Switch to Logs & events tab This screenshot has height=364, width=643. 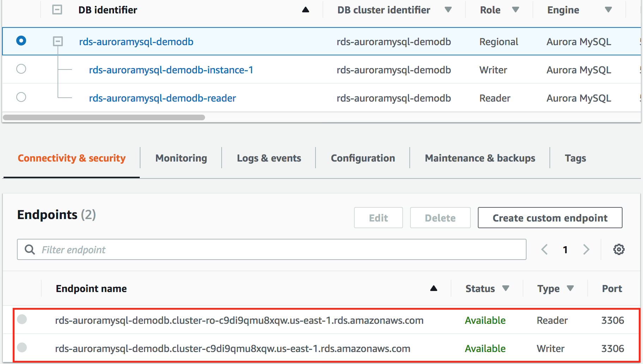269,158
